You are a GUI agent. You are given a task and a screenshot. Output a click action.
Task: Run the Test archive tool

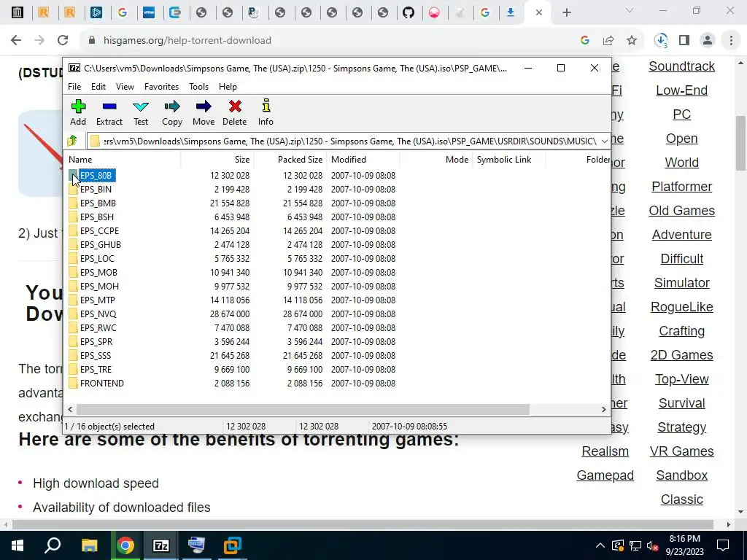[141, 112]
